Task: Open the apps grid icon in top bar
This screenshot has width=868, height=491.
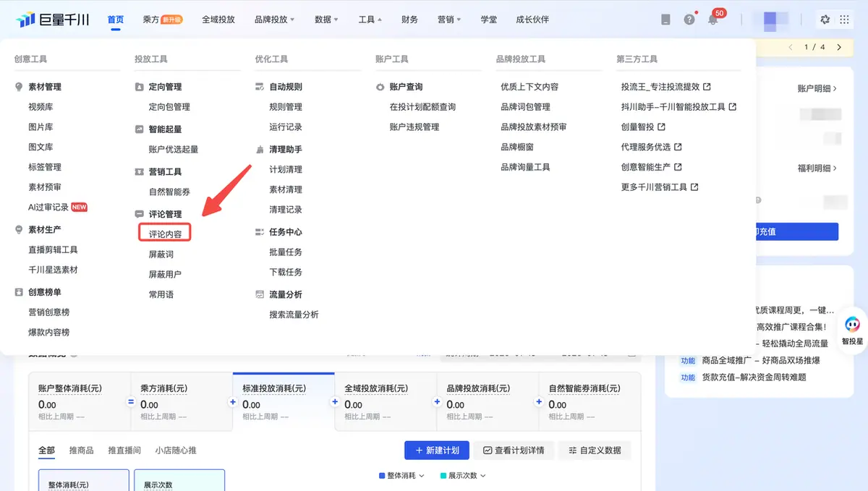Action: 844,20
